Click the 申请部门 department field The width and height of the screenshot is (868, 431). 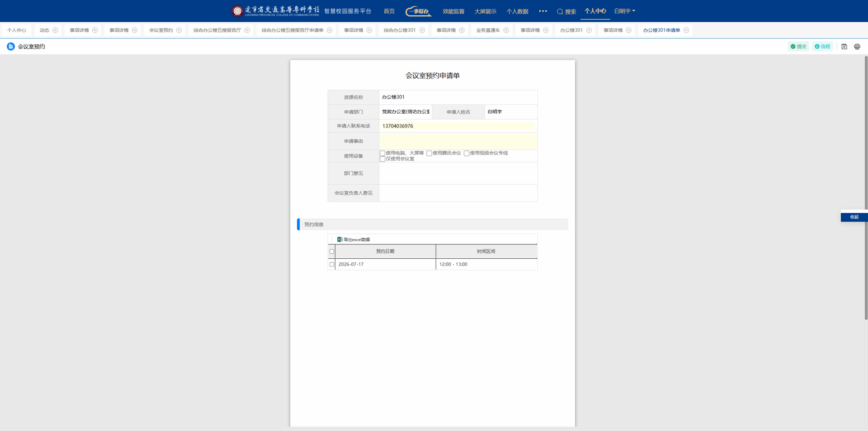(406, 112)
